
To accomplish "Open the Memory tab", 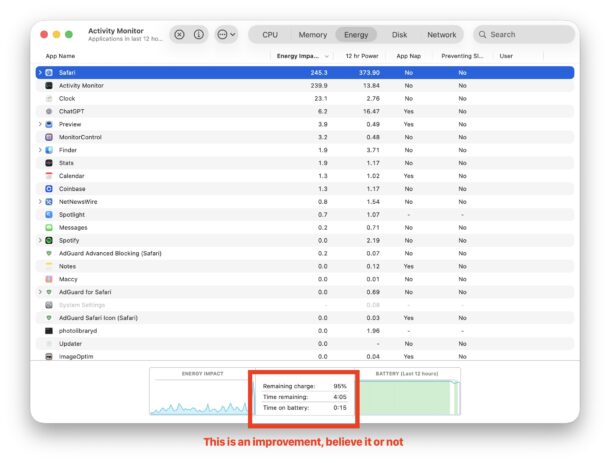I will (312, 34).
